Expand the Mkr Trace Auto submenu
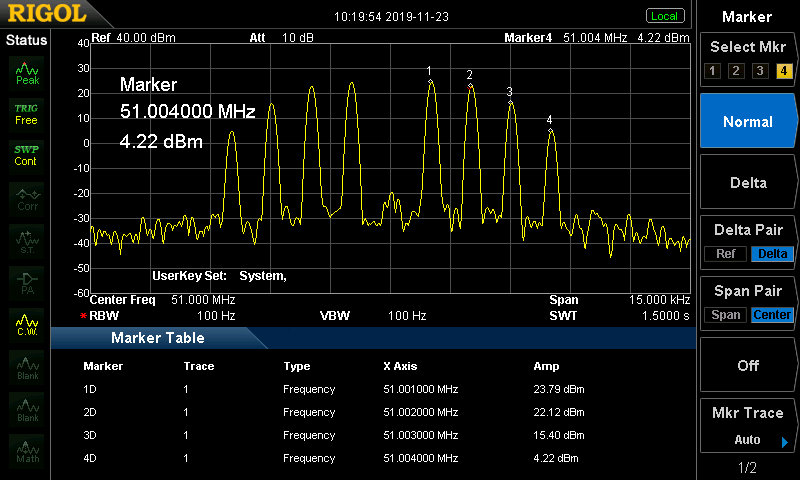Viewport: 800px width, 480px height. 748,428
